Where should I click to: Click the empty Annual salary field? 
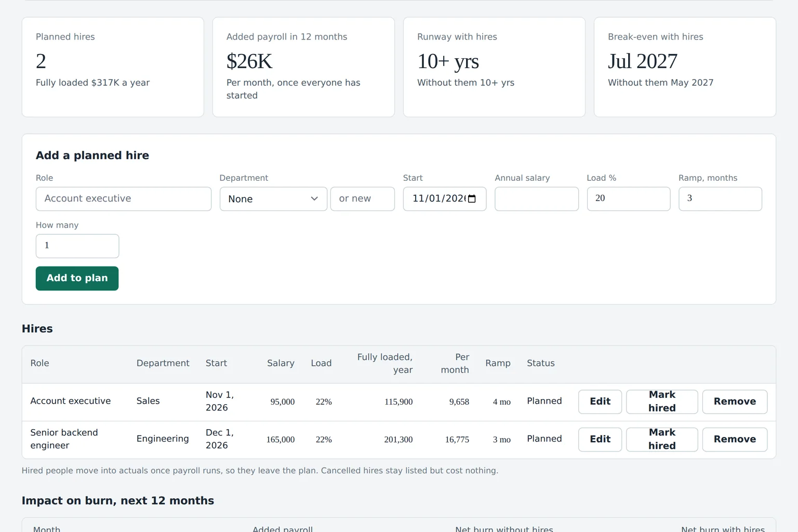pyautogui.click(x=537, y=199)
